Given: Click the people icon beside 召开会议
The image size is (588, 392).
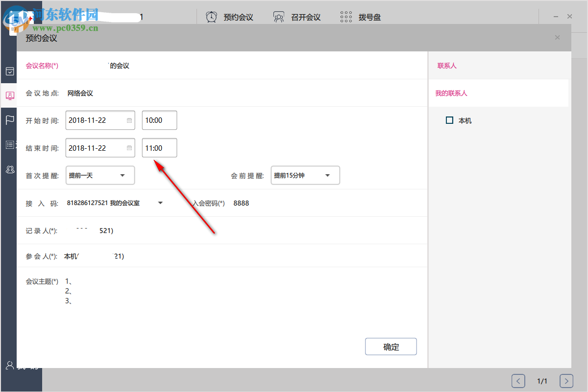Looking at the screenshot, I should click(x=279, y=17).
